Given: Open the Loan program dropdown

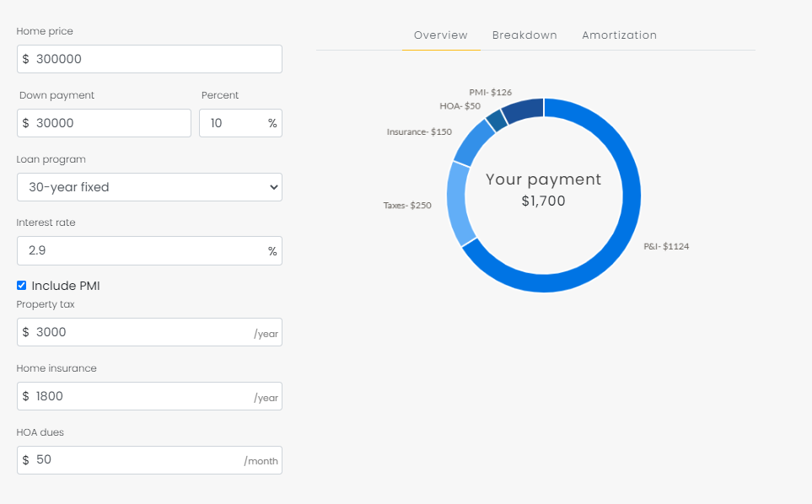Looking at the screenshot, I should point(149,187).
